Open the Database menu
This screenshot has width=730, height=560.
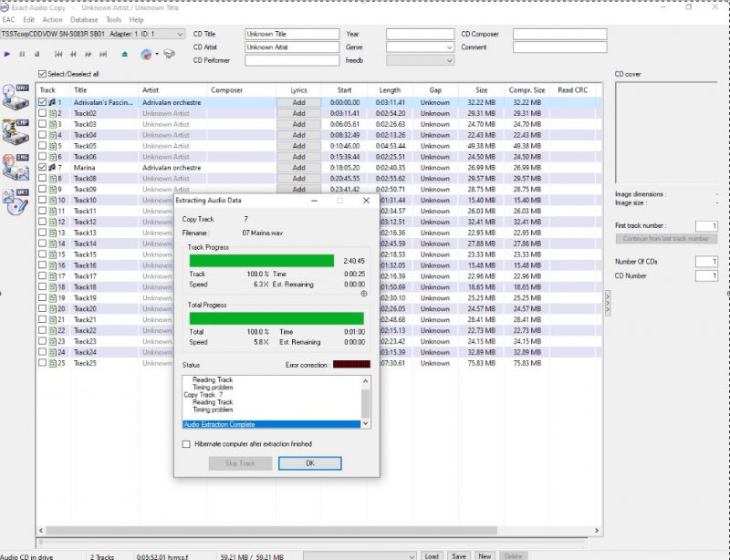84,19
